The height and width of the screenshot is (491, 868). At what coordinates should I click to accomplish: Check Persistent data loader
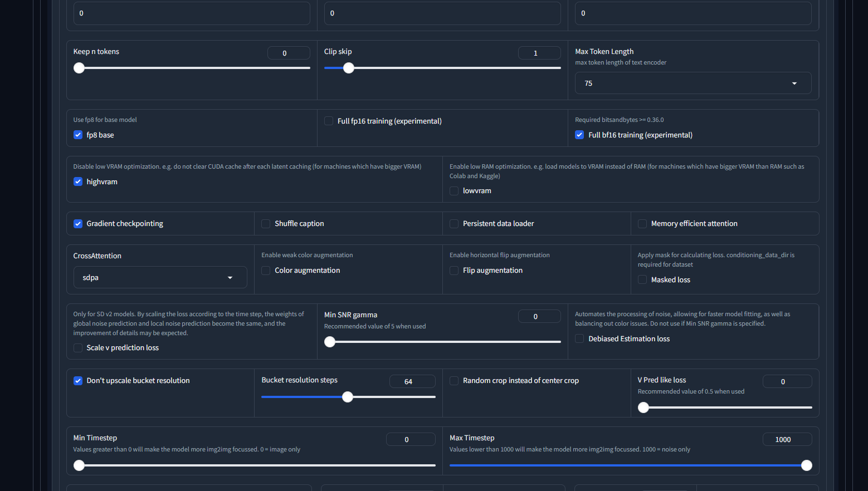click(454, 223)
